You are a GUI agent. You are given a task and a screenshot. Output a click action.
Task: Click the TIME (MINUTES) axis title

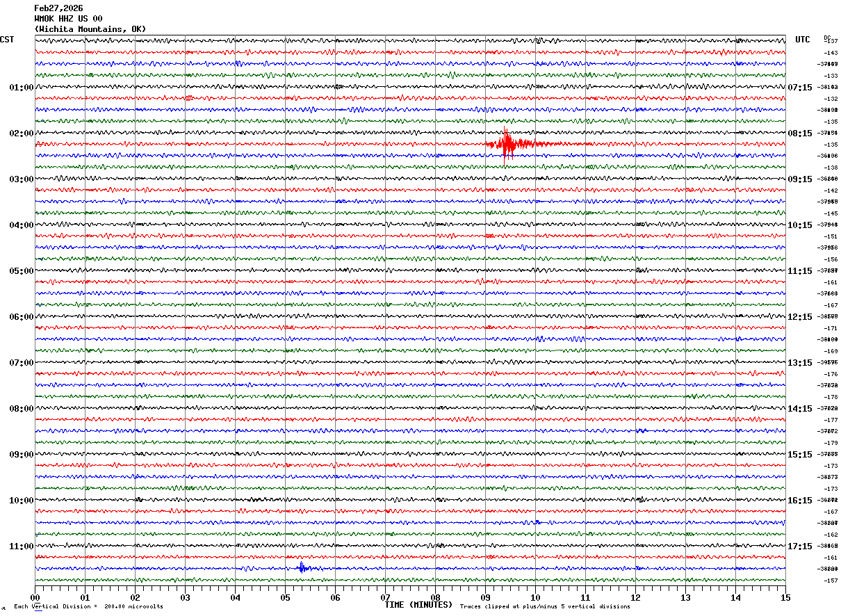pyautogui.click(x=418, y=605)
